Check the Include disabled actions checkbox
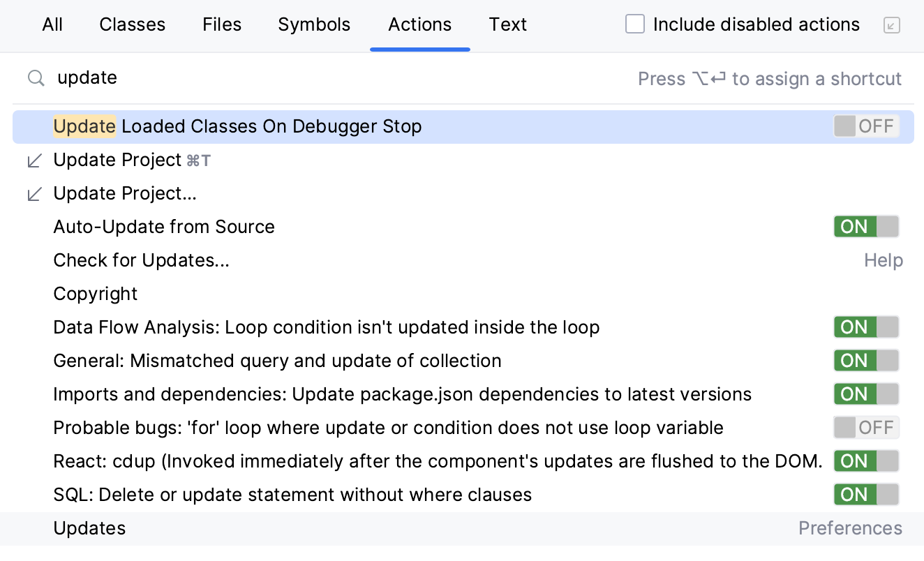 (634, 23)
